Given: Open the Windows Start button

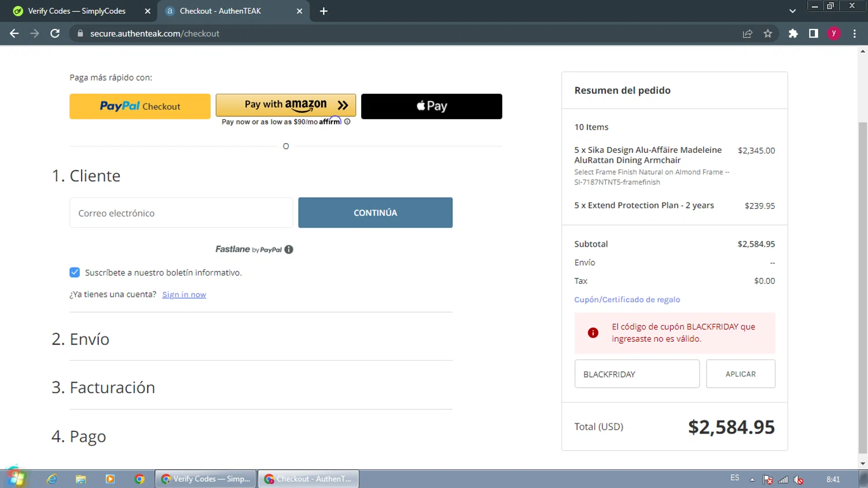Looking at the screenshot, I should click(x=15, y=478).
